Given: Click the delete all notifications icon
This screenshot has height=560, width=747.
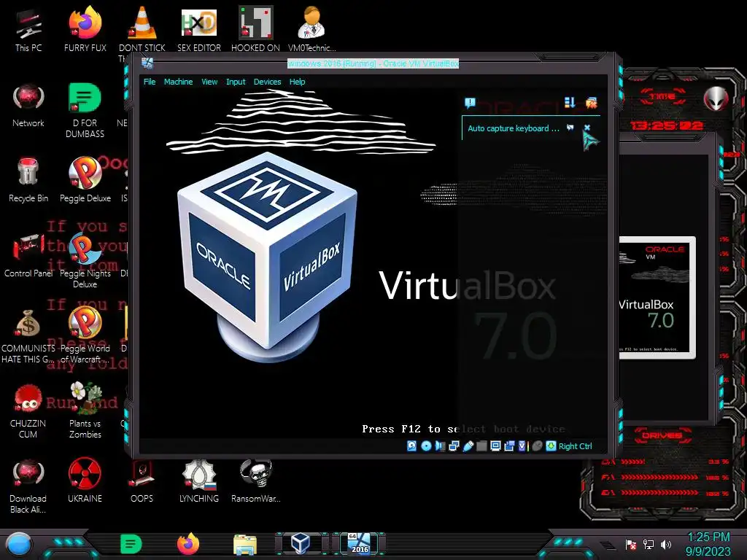Looking at the screenshot, I should coord(591,103).
